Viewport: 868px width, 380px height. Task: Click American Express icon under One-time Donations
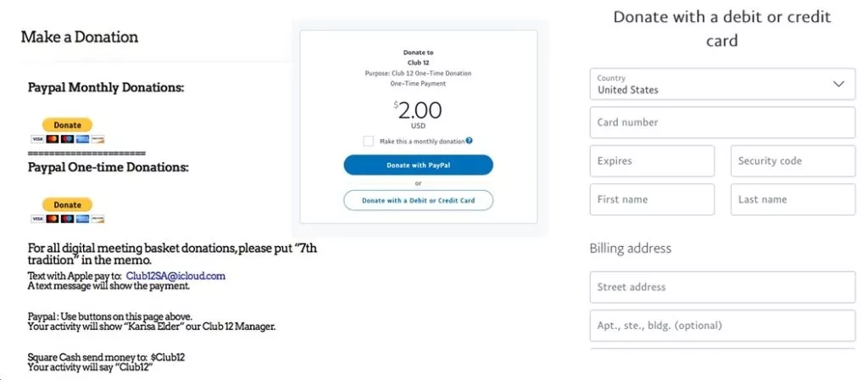pyautogui.click(x=82, y=219)
